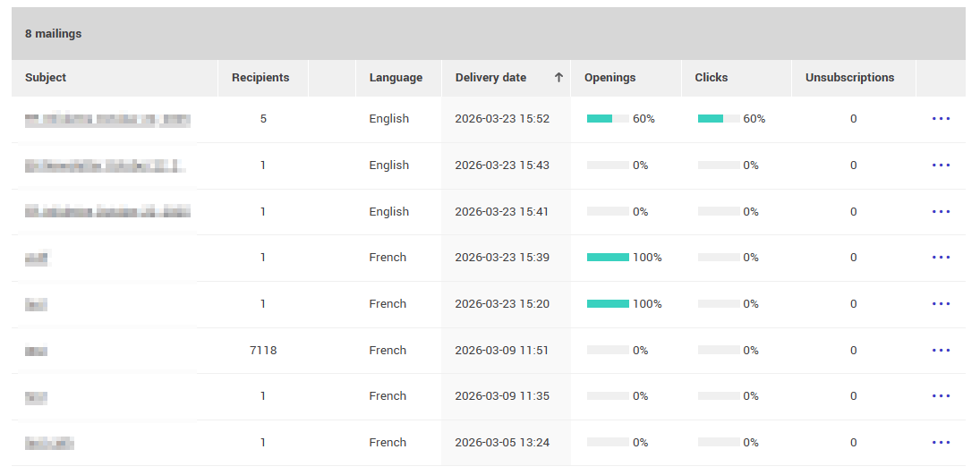Toggle sort arrow on Delivery date column
This screenshot has height=475, width=980.
[558, 78]
